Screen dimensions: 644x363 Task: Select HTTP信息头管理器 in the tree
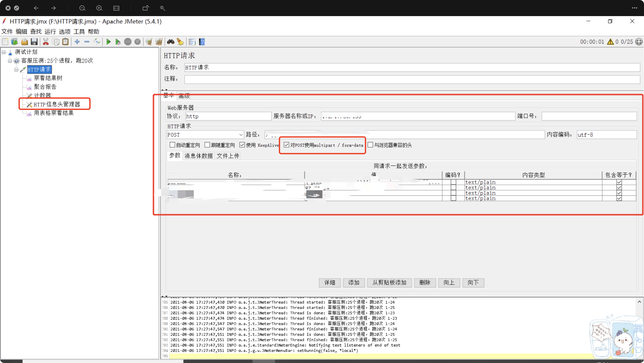coord(57,104)
